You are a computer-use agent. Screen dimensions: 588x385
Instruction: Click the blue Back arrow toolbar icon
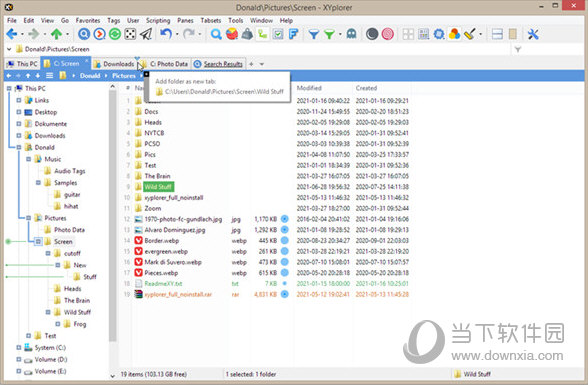12,34
